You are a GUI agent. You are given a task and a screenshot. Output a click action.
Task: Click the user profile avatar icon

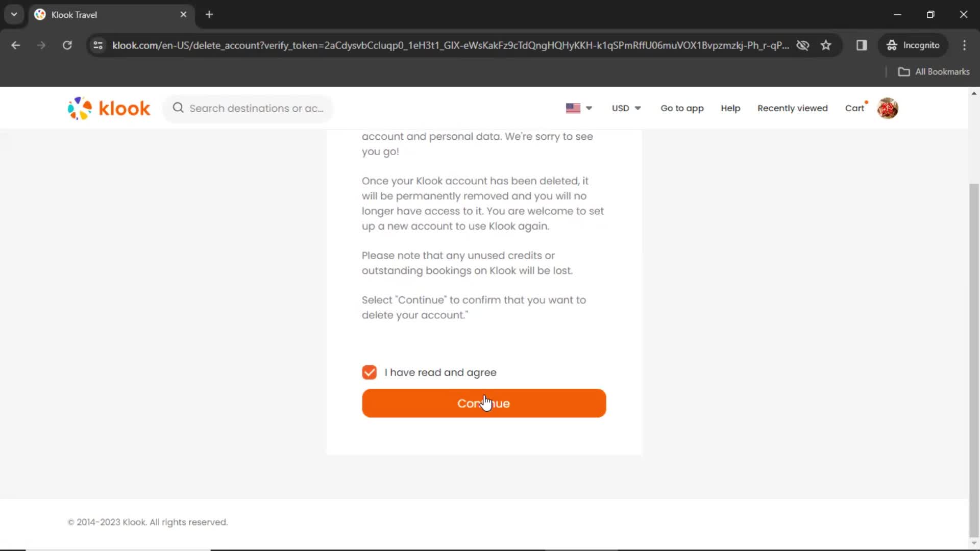click(x=889, y=108)
